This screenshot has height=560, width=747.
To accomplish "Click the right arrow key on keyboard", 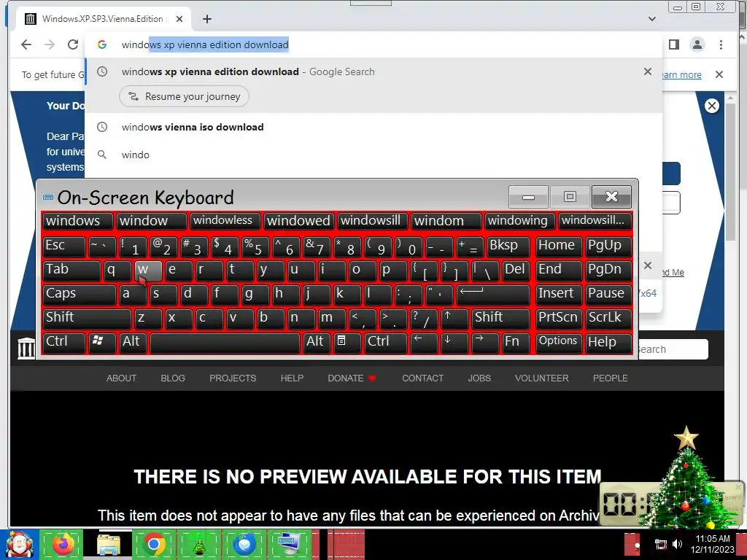I will click(485, 343).
